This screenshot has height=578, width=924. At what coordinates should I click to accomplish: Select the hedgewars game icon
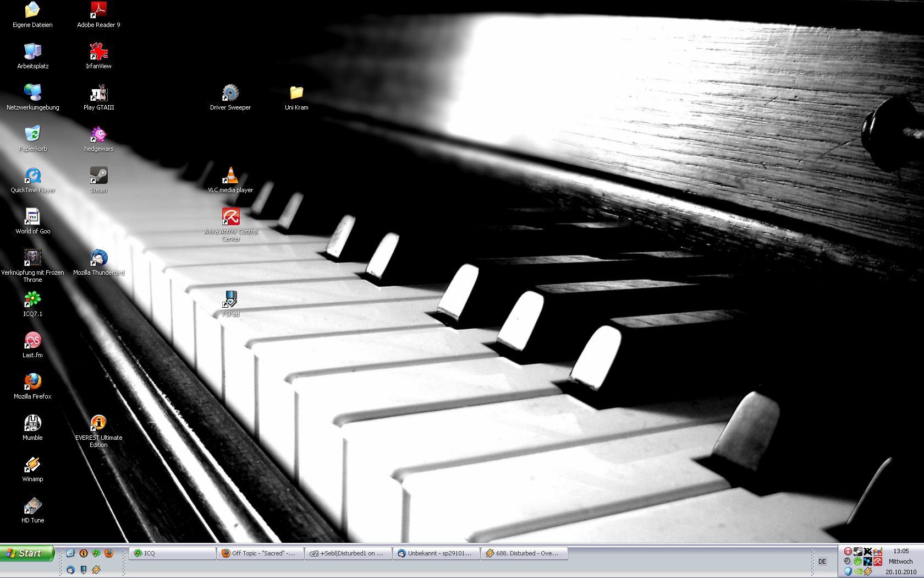point(98,134)
